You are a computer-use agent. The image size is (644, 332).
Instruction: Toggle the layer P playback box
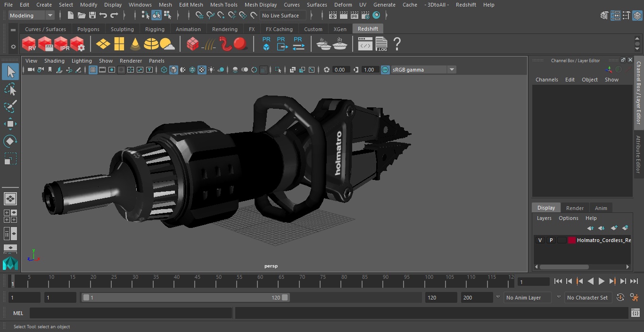pos(551,240)
